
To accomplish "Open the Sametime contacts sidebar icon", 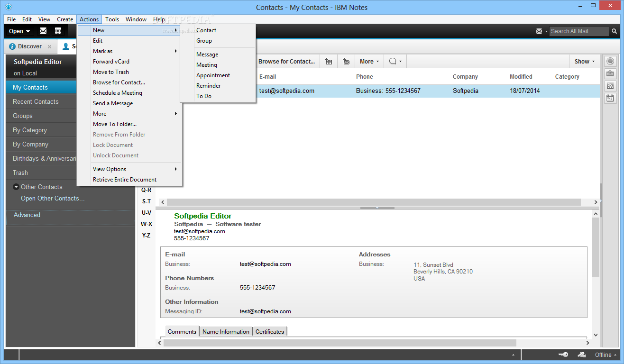I will coord(610,61).
